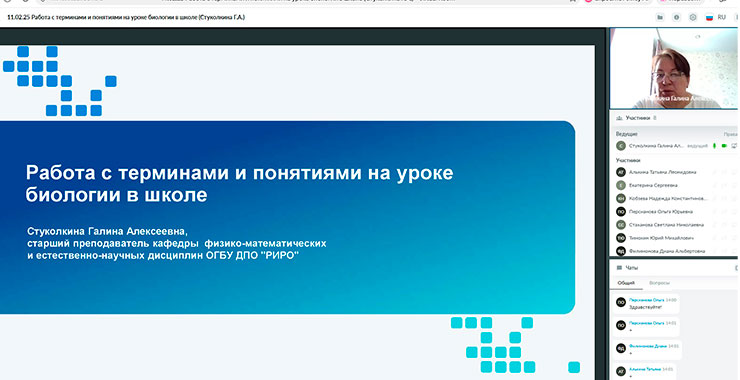Open the files folder icon in webinar header
Viewport: 740px width, 380px height.
click(660, 17)
